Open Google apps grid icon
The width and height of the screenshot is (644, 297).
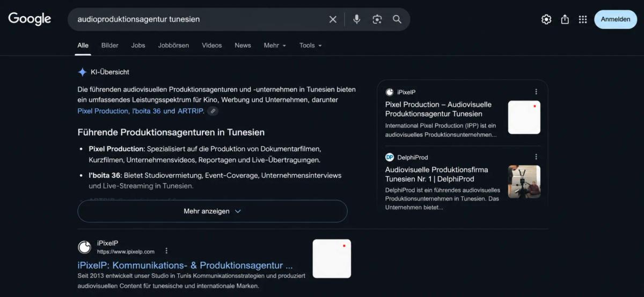[583, 19]
